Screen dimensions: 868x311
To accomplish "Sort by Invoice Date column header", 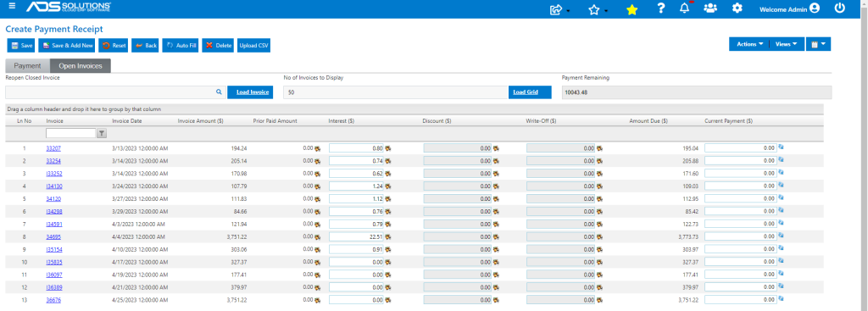I will tap(127, 120).
